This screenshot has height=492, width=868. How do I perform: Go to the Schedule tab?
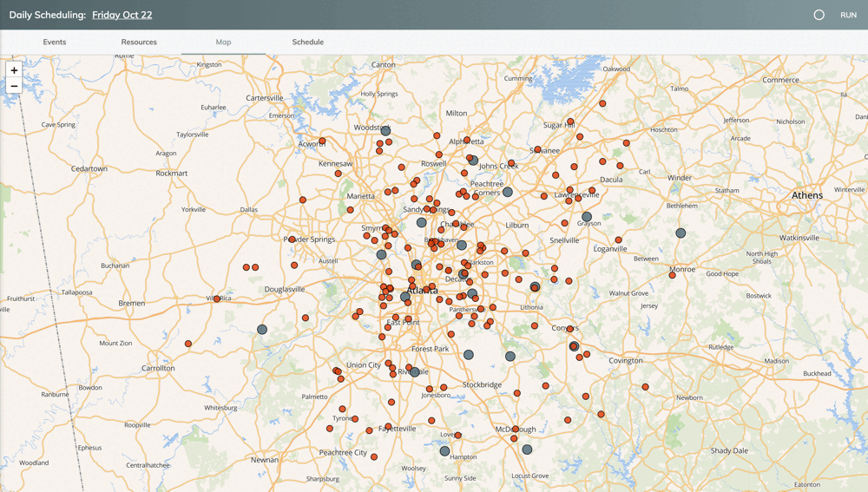[x=308, y=42]
